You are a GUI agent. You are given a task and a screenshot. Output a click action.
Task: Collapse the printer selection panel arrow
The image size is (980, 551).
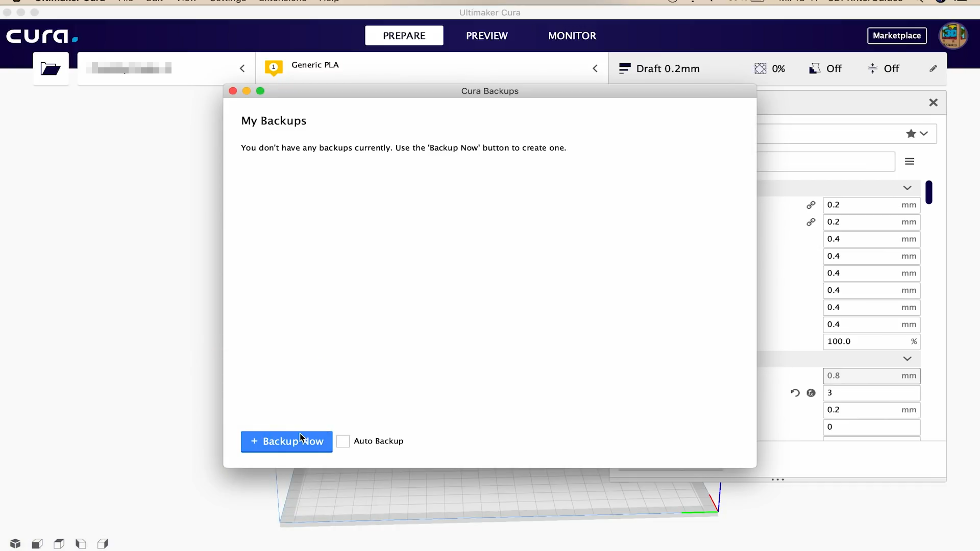coord(242,68)
